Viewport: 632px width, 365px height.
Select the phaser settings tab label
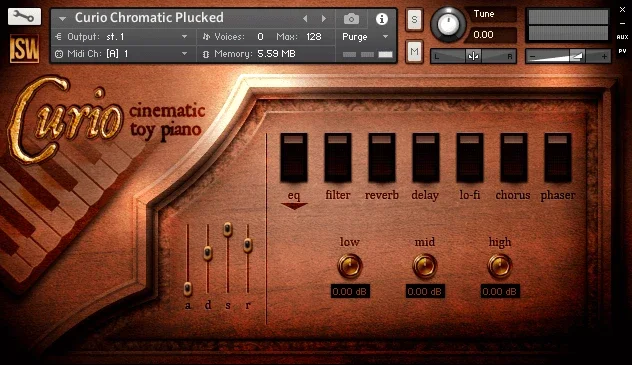pyautogui.click(x=558, y=195)
